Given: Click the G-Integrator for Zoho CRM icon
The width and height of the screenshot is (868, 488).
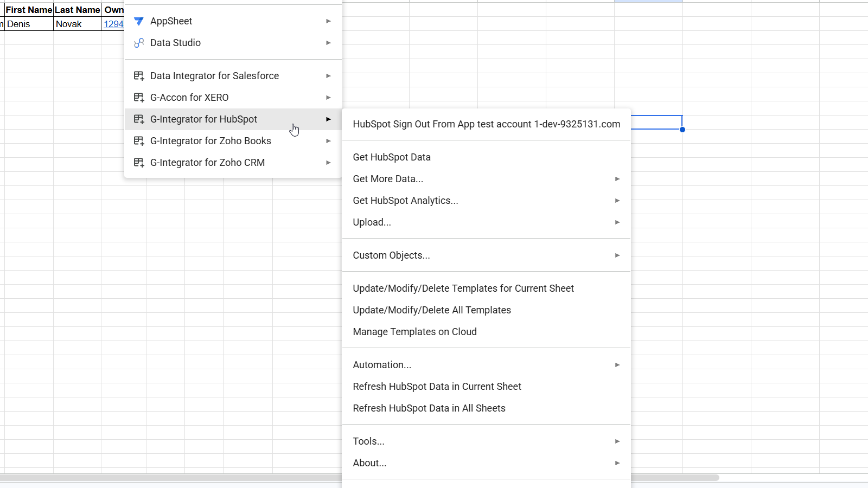Looking at the screenshot, I should click(139, 163).
